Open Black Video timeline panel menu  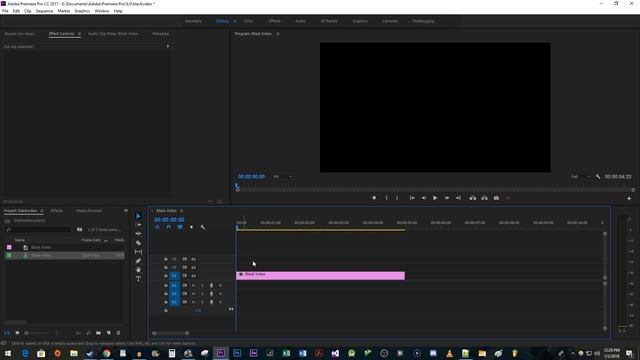point(182,211)
